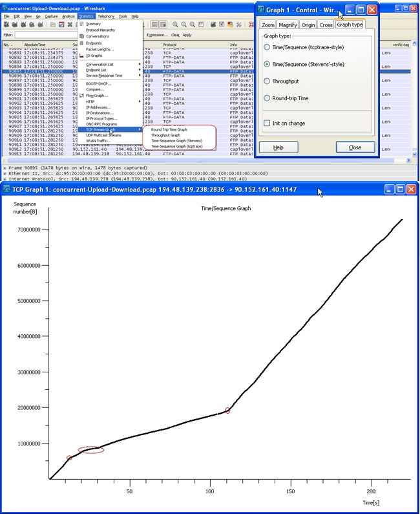Click the packet list horizontal scrollbar
The width and height of the screenshot is (420, 514).
coord(201,160)
